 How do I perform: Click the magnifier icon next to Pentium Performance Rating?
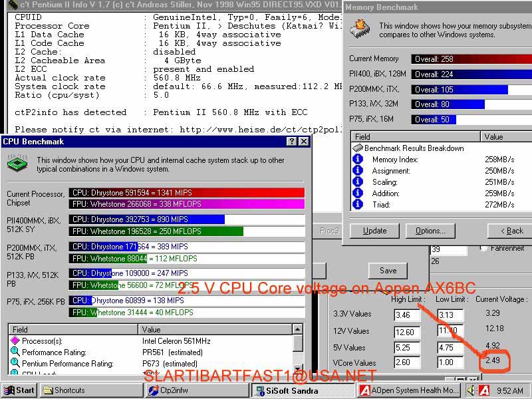(x=15, y=362)
